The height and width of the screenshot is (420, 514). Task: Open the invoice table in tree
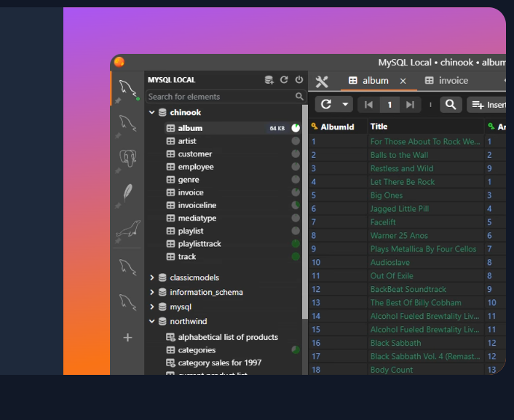[232, 192]
